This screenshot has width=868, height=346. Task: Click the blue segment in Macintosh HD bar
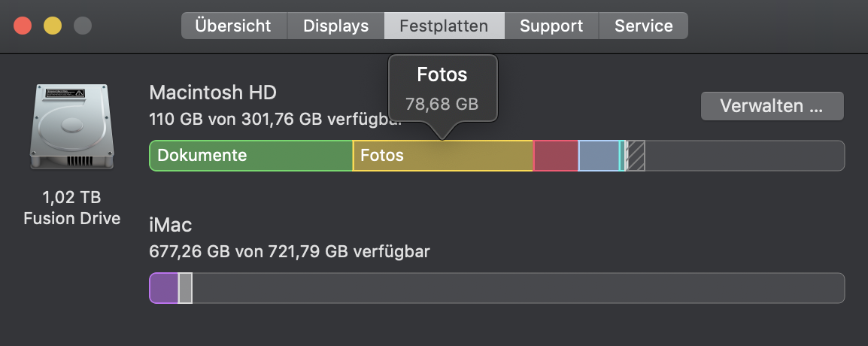[x=599, y=156]
